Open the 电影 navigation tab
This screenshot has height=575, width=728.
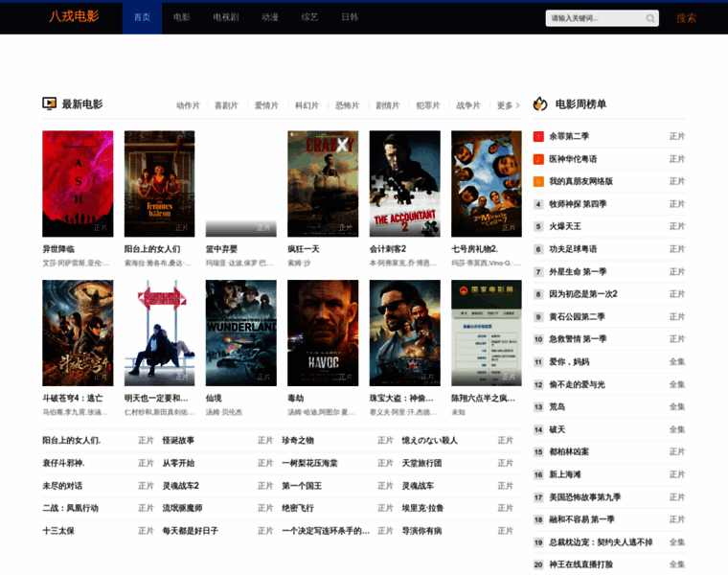pos(182,17)
